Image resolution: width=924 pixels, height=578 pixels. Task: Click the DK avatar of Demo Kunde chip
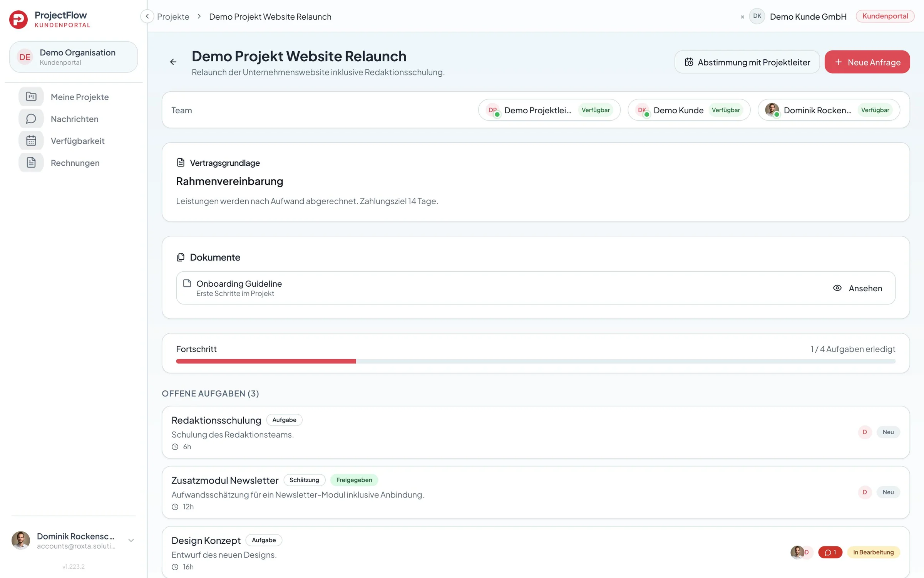642,110
